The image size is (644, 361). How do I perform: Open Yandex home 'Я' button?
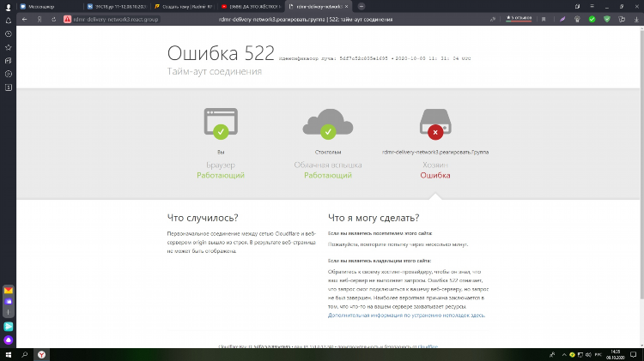(39, 19)
